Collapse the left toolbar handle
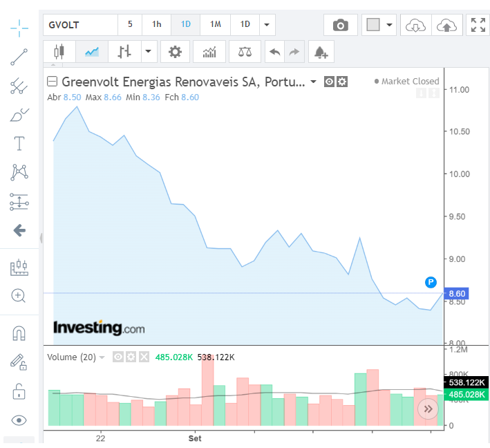490x448 pixels. tap(41, 239)
